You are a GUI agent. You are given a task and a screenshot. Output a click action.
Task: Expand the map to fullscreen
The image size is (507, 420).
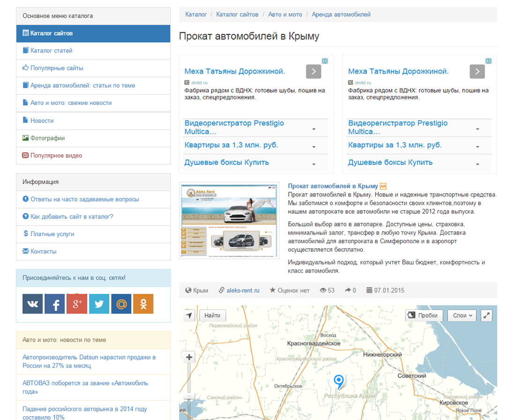click(x=487, y=315)
